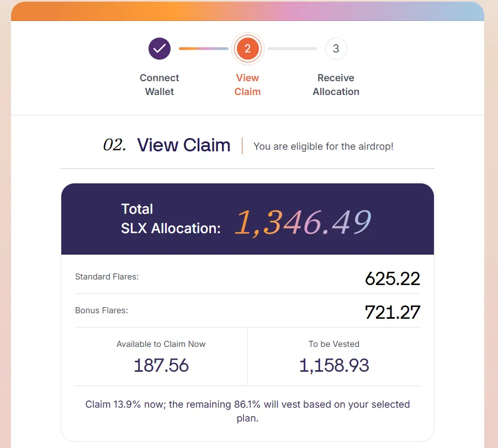This screenshot has height=448, width=498.
Task: Select the View Claim step label
Action: [247, 85]
